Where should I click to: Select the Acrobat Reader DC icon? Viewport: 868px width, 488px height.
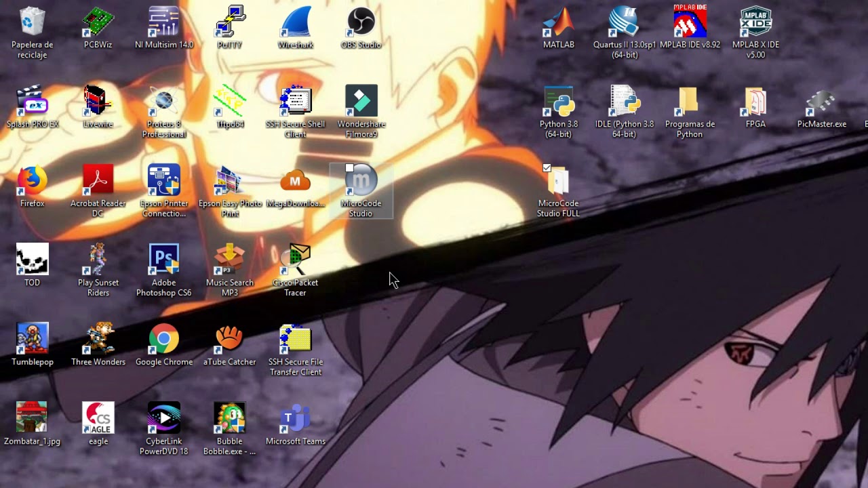coord(98,180)
